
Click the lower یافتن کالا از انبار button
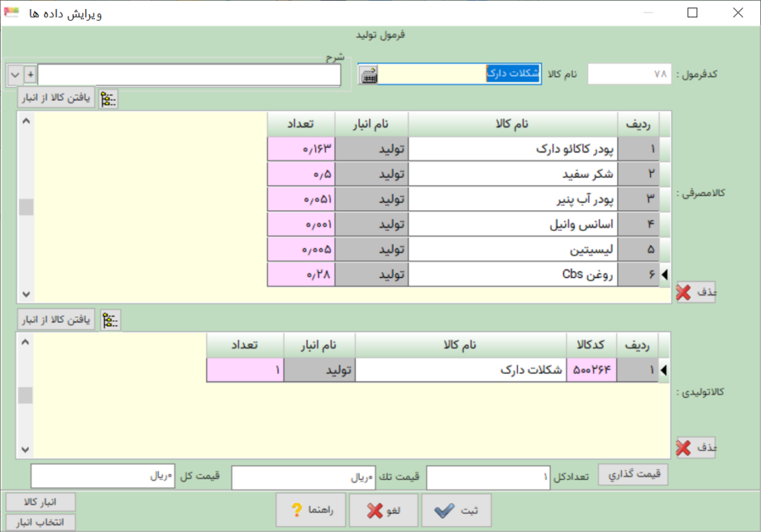pyautogui.click(x=56, y=319)
